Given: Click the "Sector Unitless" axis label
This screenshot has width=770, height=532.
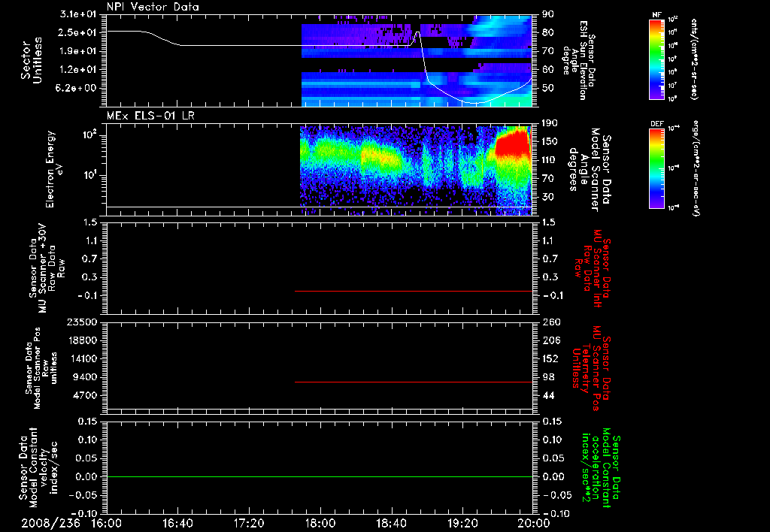Looking at the screenshot, I should point(32,60).
